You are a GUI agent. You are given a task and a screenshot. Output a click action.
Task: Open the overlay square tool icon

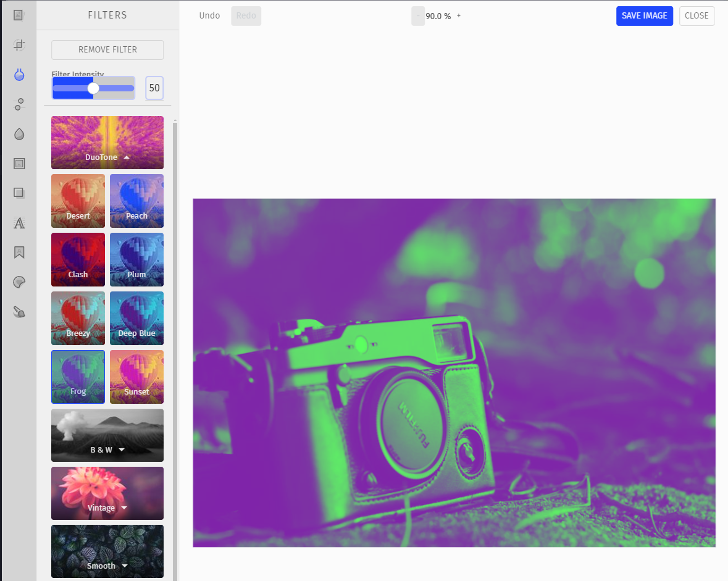click(19, 193)
